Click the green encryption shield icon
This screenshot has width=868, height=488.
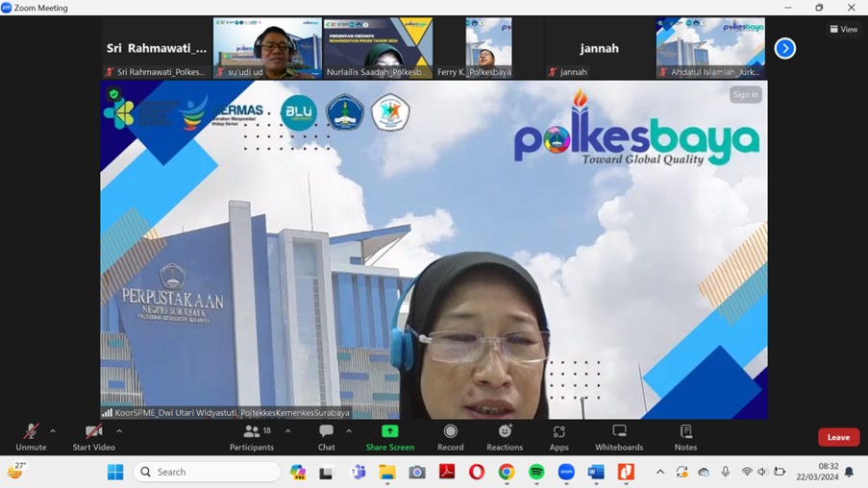pyautogui.click(x=114, y=94)
